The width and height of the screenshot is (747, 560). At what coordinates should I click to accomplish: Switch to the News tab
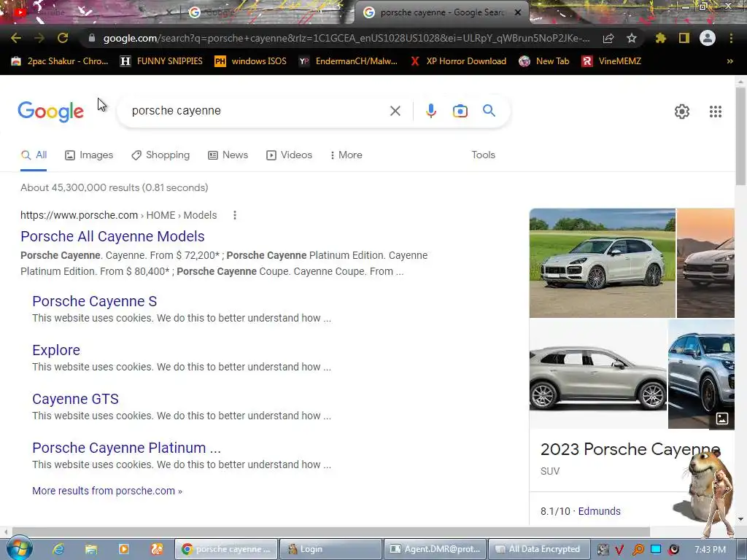coord(228,155)
